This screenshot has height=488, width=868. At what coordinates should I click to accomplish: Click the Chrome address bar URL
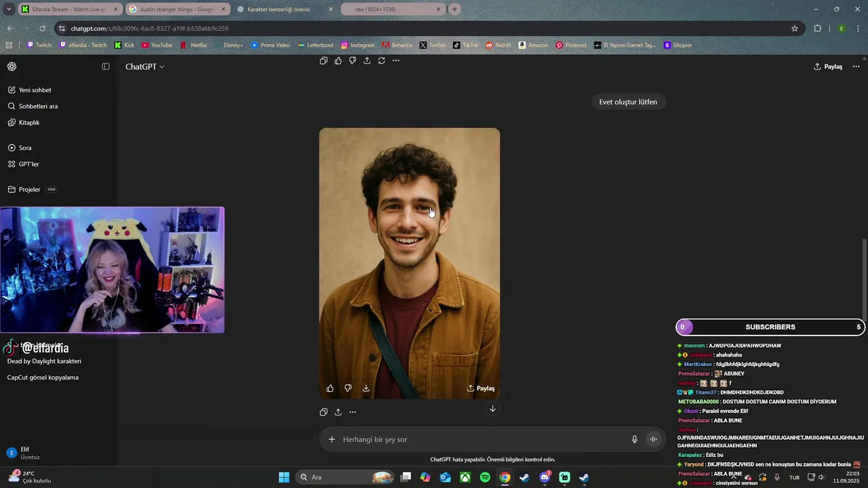click(149, 28)
